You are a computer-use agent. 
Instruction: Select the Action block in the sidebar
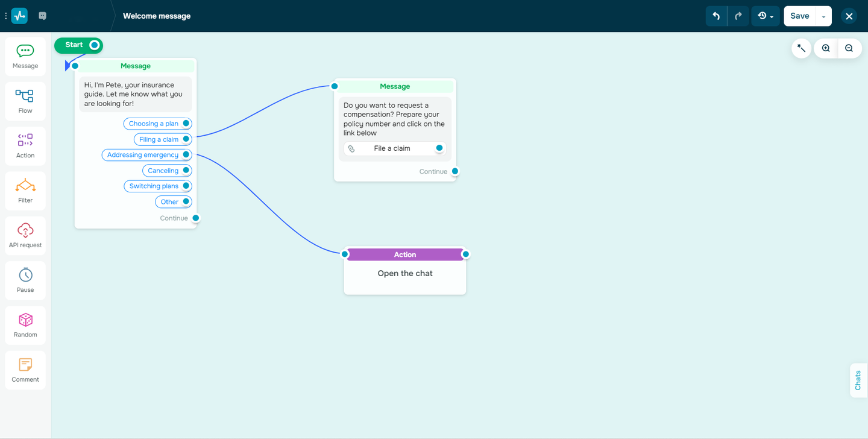click(25, 147)
